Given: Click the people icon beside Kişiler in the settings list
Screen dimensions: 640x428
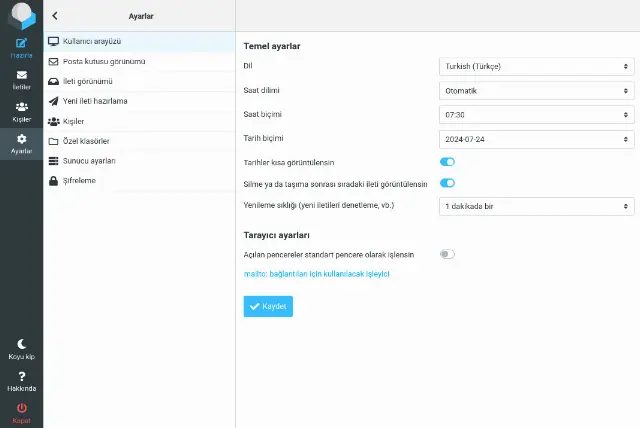Looking at the screenshot, I should [53, 122].
